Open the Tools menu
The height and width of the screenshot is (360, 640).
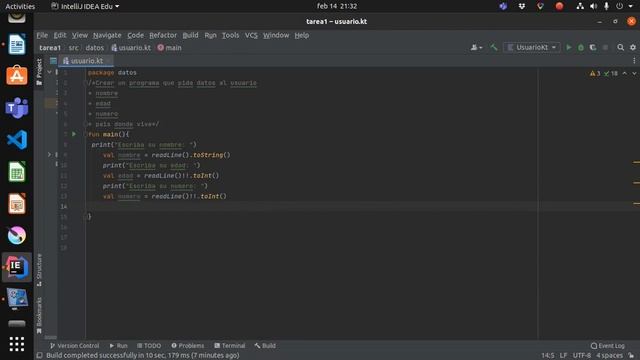pos(230,35)
